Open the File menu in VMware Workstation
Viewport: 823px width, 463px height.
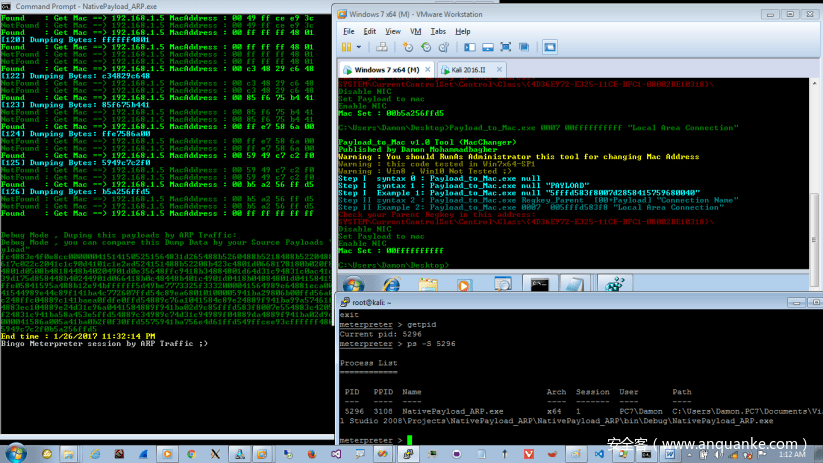point(349,31)
